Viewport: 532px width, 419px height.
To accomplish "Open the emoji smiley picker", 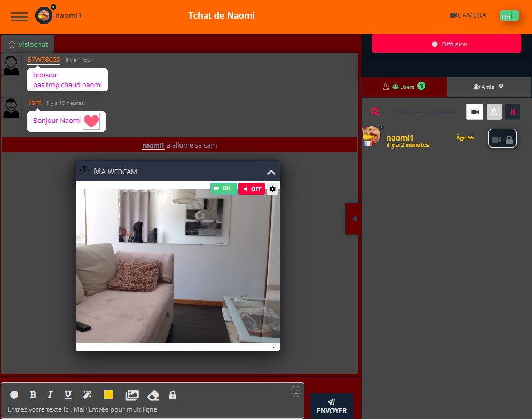I will click(x=296, y=392).
